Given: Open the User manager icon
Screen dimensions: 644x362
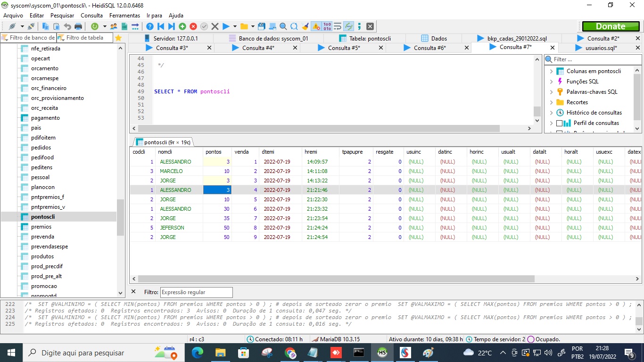Looking at the screenshot, I should tap(114, 26).
